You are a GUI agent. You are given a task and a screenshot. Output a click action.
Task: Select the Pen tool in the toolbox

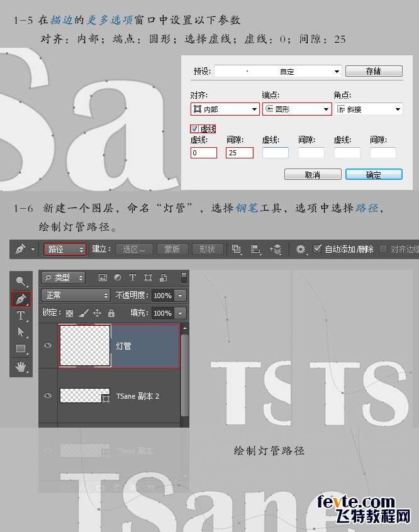click(x=21, y=299)
